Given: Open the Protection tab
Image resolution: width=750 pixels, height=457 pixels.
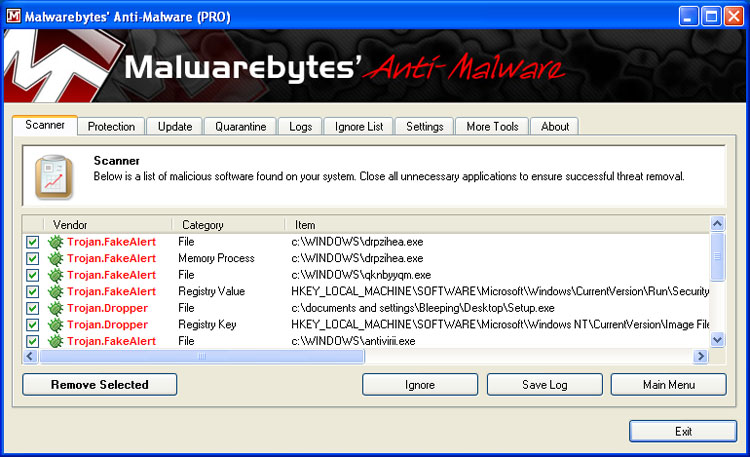Looking at the screenshot, I should tap(111, 127).
